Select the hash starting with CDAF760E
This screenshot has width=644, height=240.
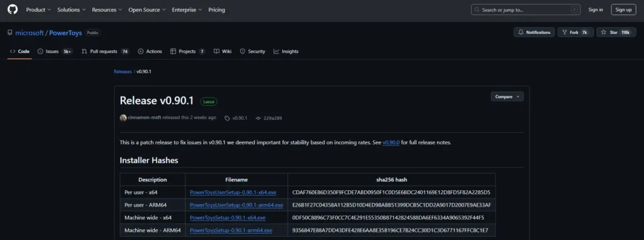coord(391,192)
